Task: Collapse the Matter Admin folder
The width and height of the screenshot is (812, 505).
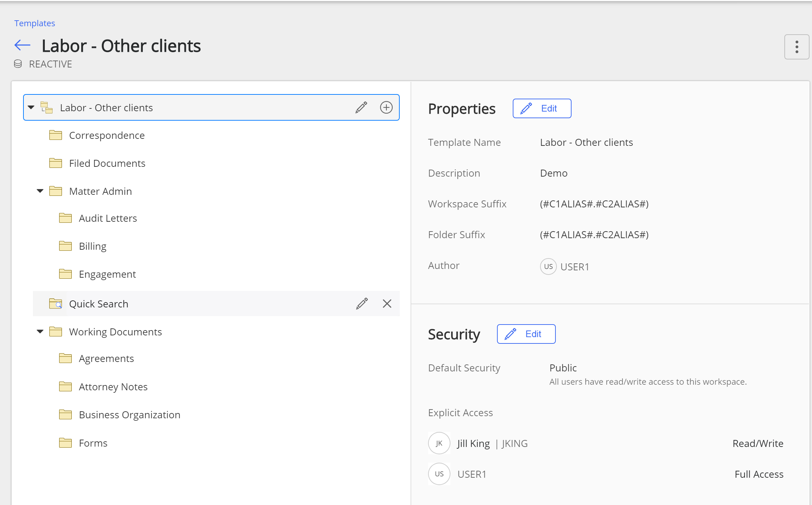Action: pos(40,191)
